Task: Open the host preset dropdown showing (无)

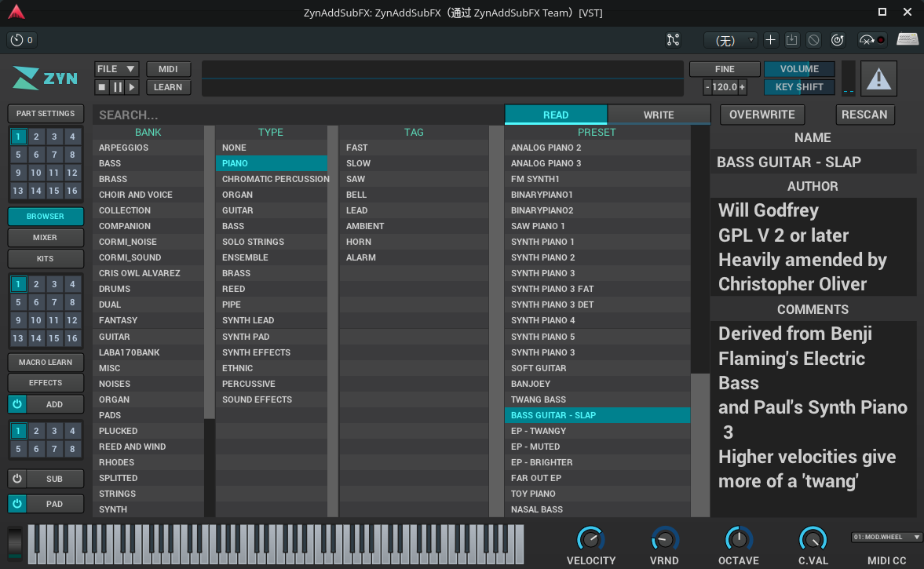Action: click(x=731, y=40)
